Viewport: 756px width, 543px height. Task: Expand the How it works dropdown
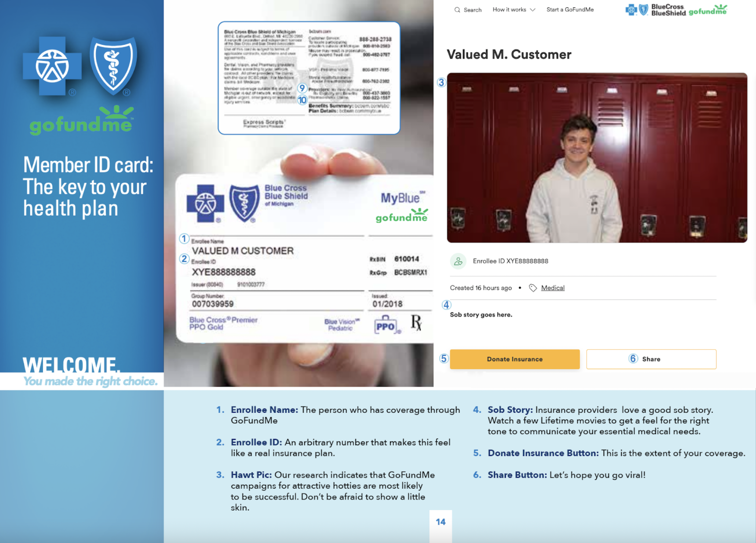(x=514, y=10)
